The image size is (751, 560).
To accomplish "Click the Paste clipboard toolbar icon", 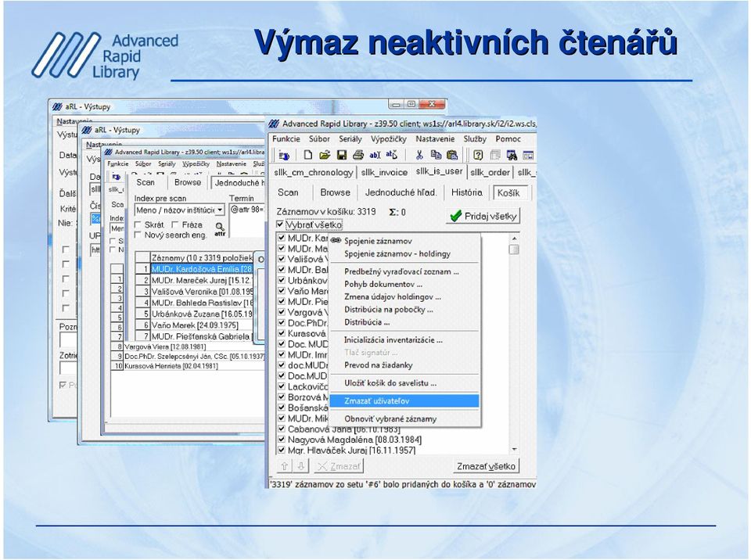I will click(x=452, y=155).
